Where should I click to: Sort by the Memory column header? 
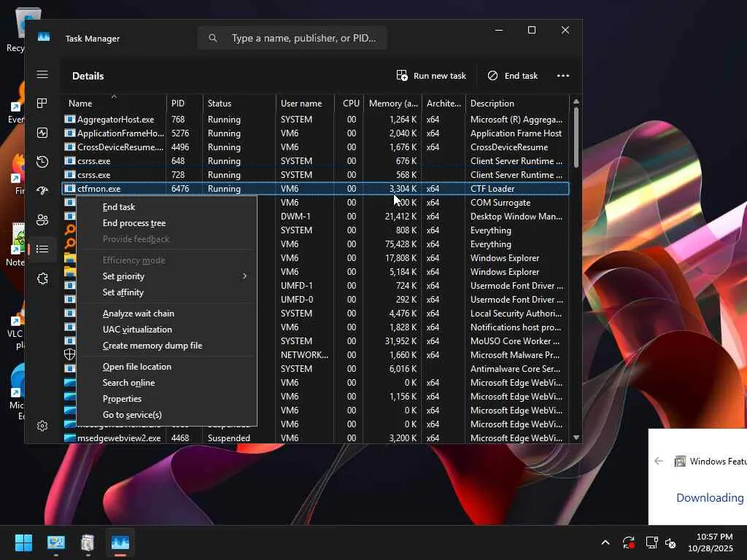tap(393, 104)
